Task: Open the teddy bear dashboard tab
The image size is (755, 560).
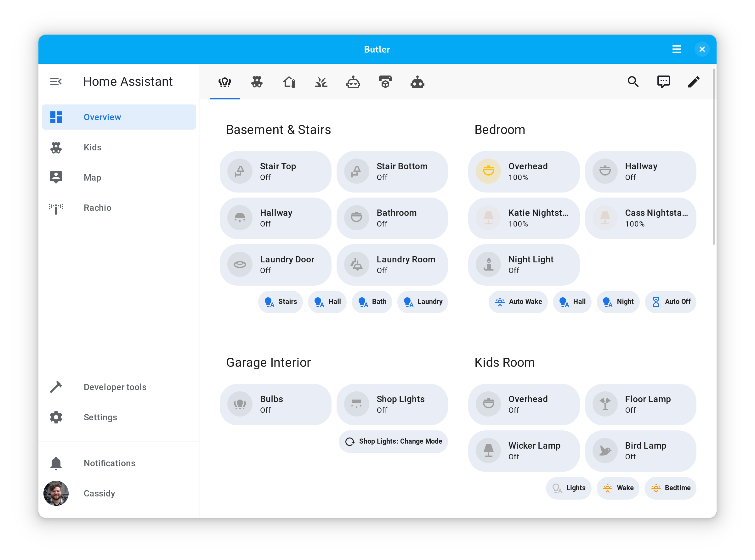Action: [x=257, y=82]
